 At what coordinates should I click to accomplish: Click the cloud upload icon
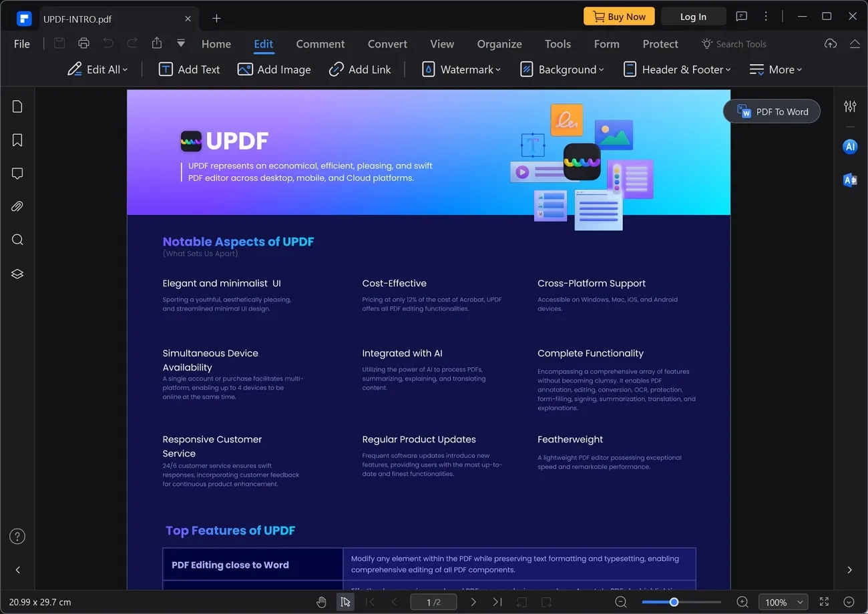[831, 43]
